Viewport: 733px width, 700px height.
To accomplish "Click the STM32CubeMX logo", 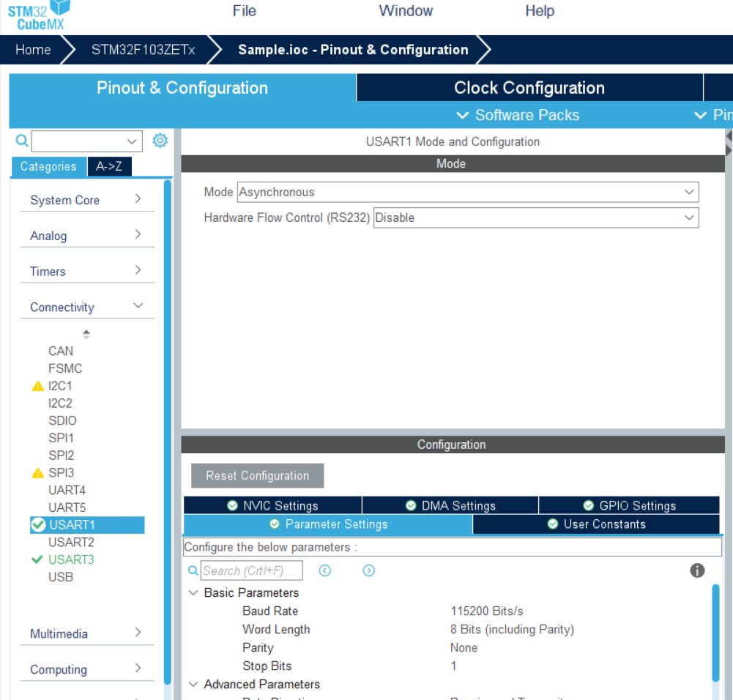I will (x=39, y=15).
